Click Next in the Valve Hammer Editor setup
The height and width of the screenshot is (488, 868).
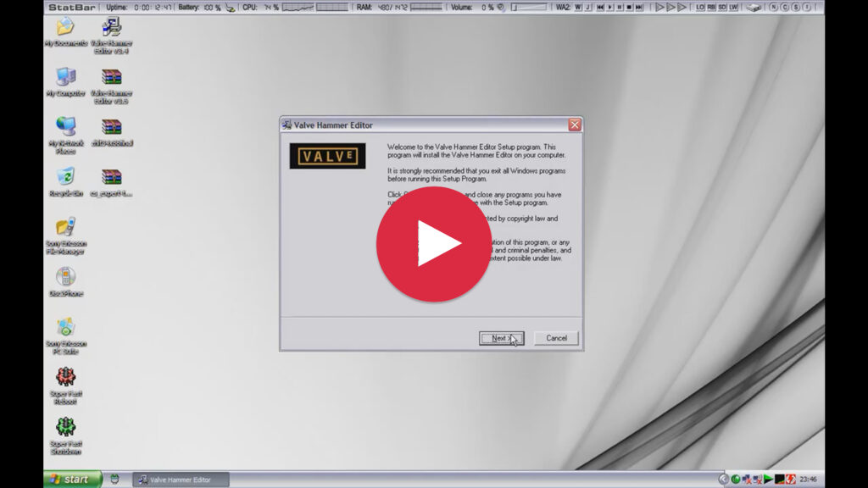point(501,338)
